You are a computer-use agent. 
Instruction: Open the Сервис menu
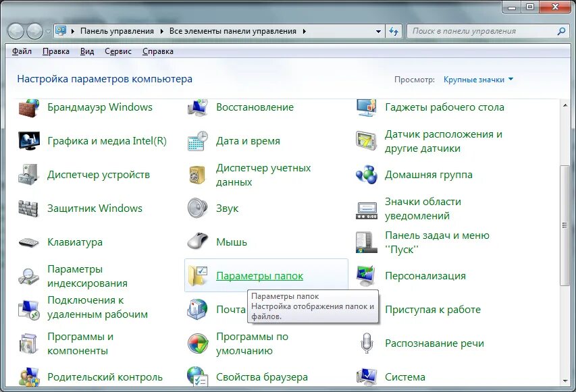(118, 51)
